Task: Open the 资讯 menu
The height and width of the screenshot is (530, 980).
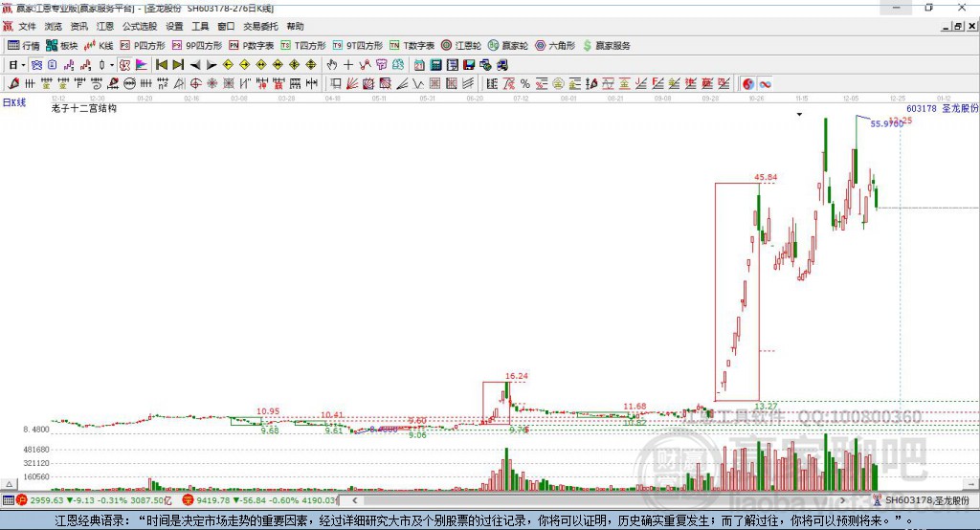Action: [x=78, y=26]
